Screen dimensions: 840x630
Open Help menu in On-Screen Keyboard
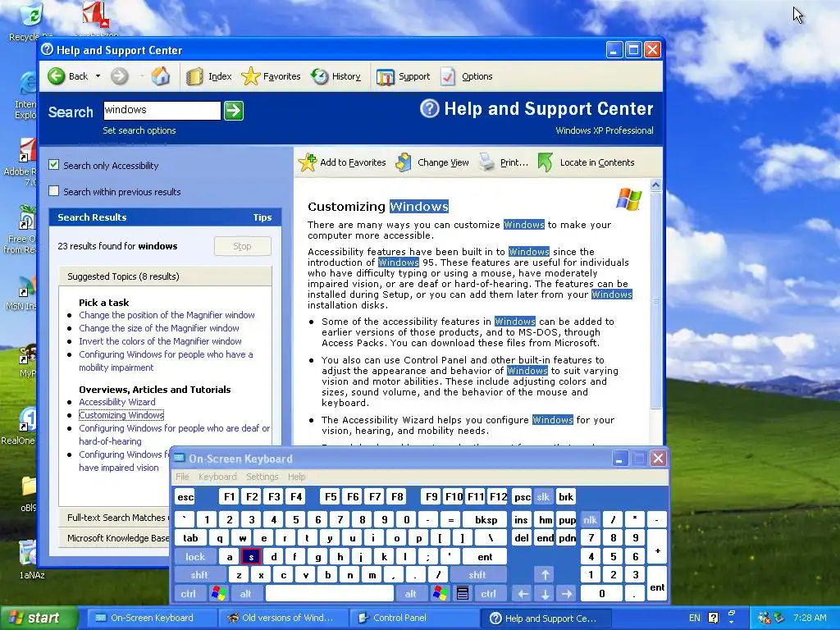(x=296, y=477)
